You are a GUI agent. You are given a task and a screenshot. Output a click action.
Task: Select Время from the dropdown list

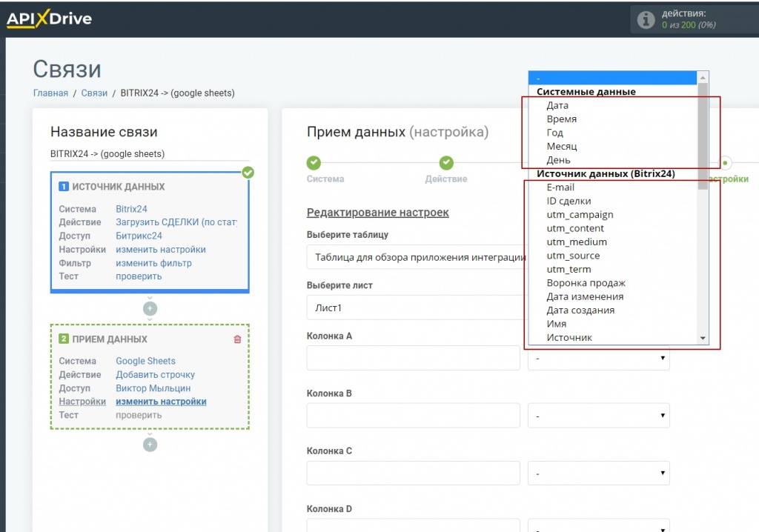coord(612,119)
